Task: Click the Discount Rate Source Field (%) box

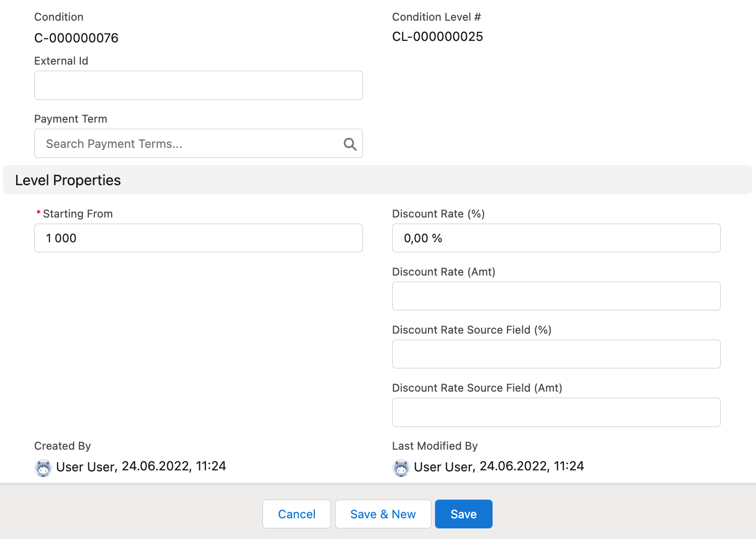Action: tap(556, 354)
